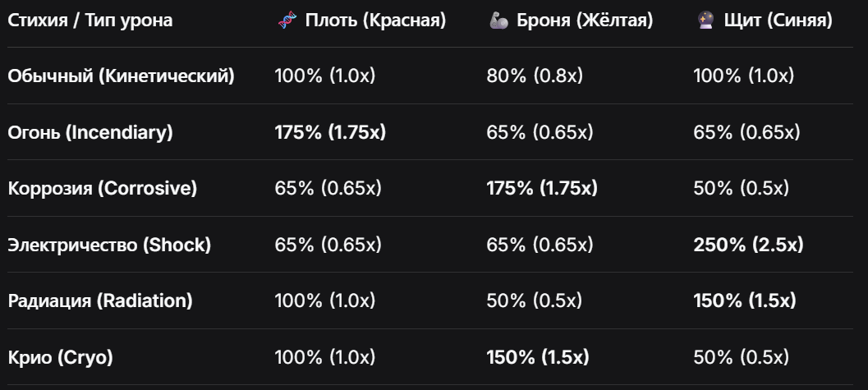Select the Электричество (Shock) row label
The image size is (868, 390).
click(109, 245)
